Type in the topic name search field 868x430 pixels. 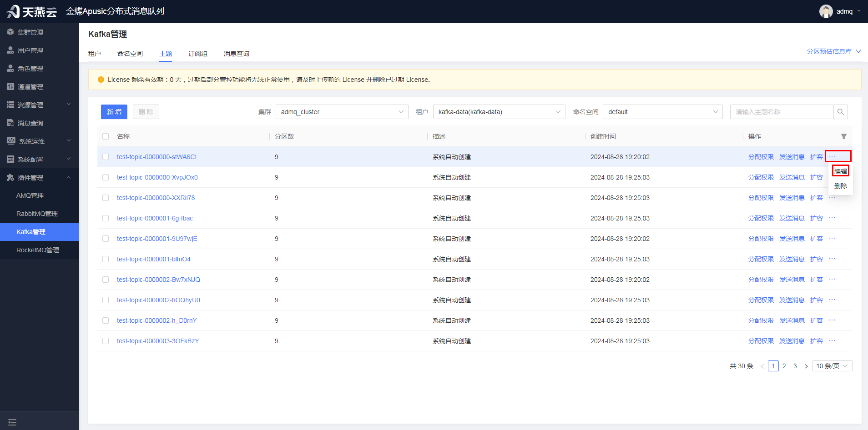point(782,112)
